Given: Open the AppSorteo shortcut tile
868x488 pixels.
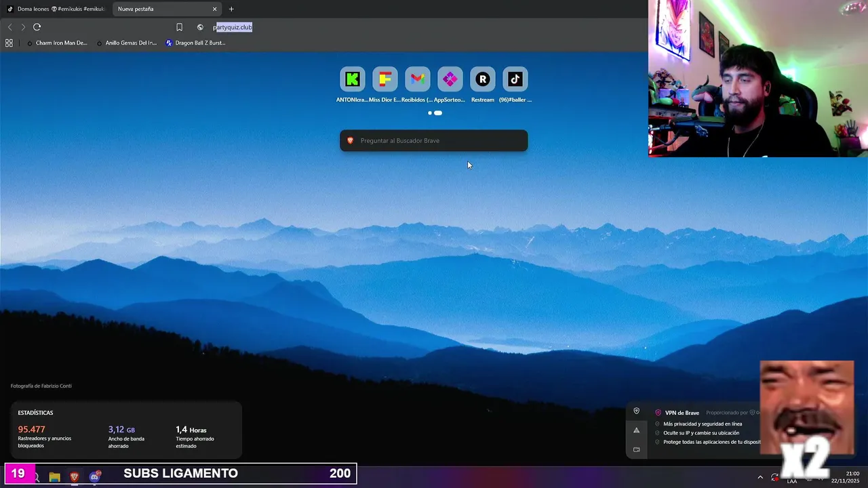Looking at the screenshot, I should pos(450,79).
